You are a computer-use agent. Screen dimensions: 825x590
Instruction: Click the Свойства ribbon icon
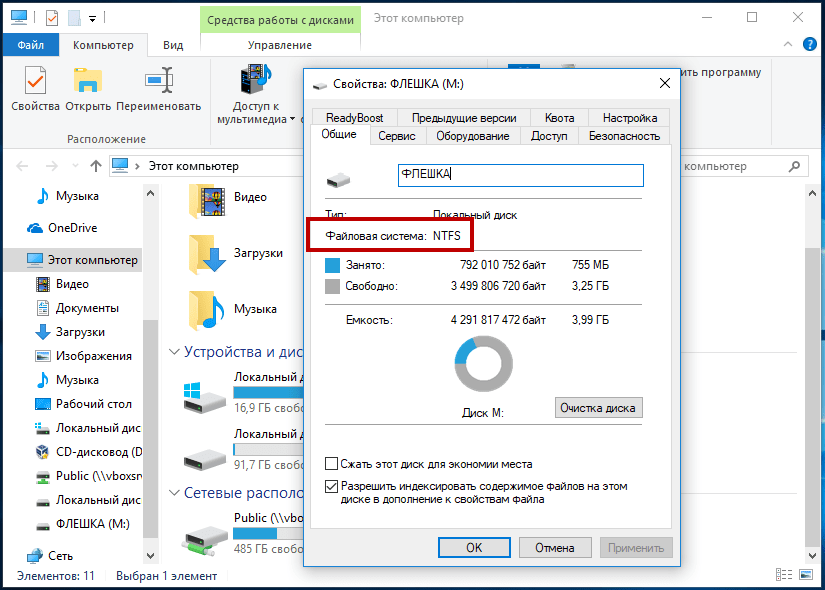tap(35, 82)
